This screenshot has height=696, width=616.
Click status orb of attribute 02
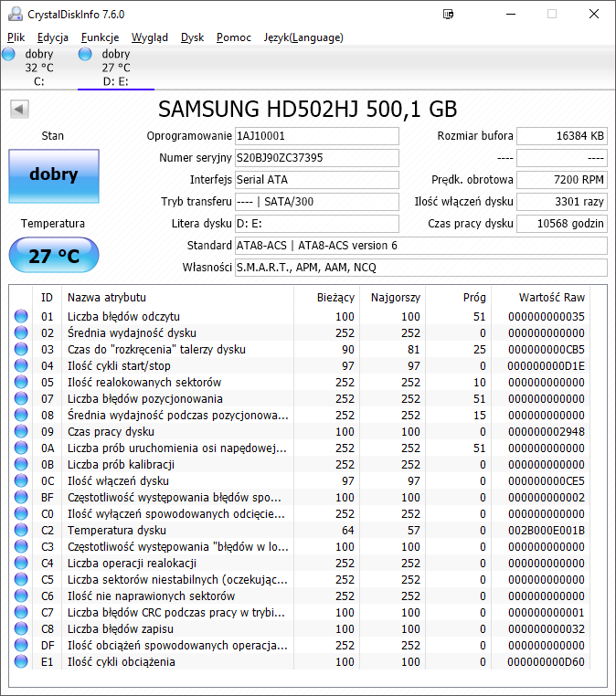coord(21,332)
